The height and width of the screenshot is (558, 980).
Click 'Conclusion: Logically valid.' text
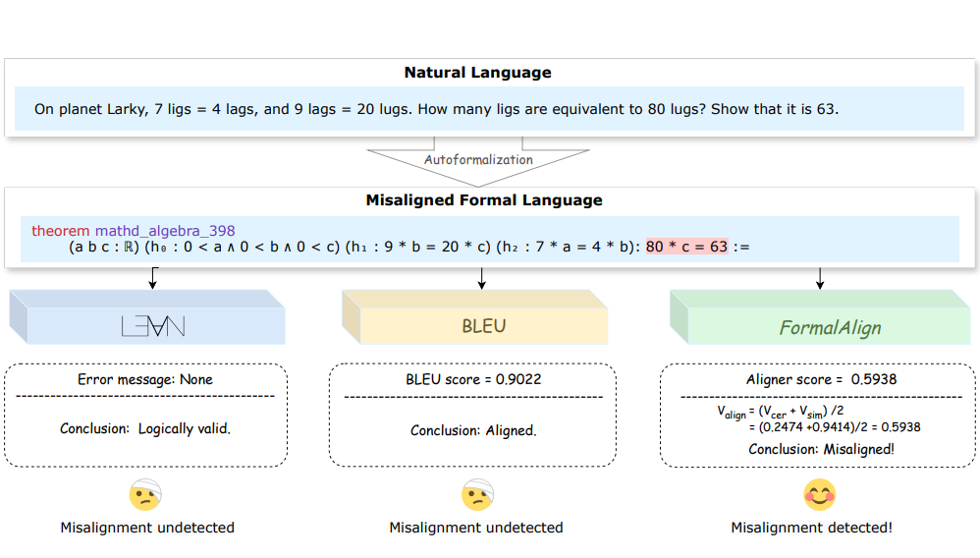[145, 428]
